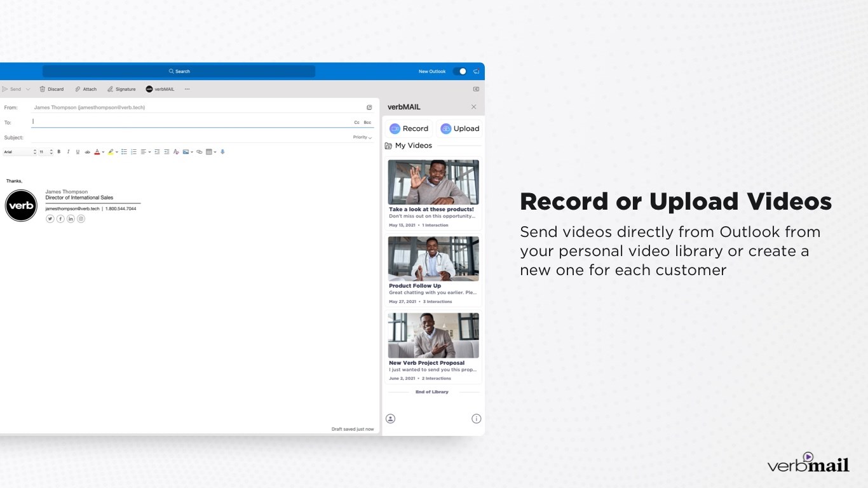
Task: Open the verbMAIL info icon
Action: tap(477, 419)
